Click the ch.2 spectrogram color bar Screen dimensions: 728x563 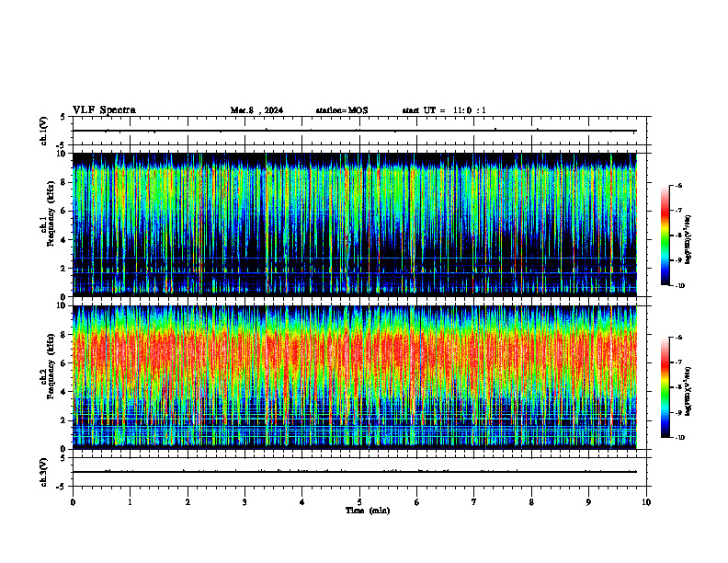[x=665, y=387]
